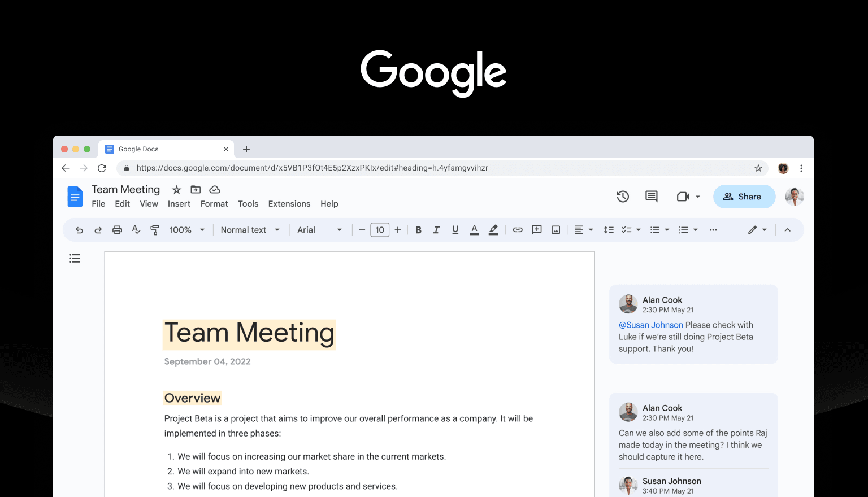The width and height of the screenshot is (868, 497).
Task: Open the text alignment dropdown
Action: (584, 230)
